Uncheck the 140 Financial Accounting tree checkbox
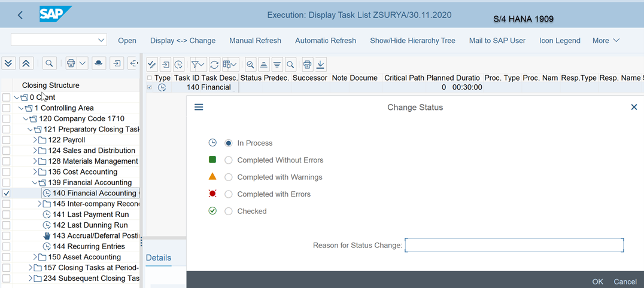Image resolution: width=644 pixels, height=288 pixels. (6, 194)
